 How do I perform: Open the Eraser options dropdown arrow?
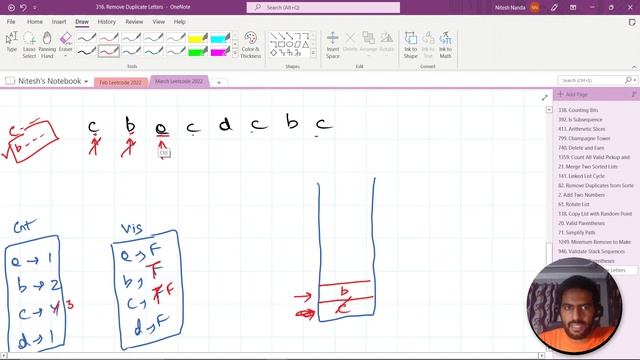pyautogui.click(x=65, y=56)
